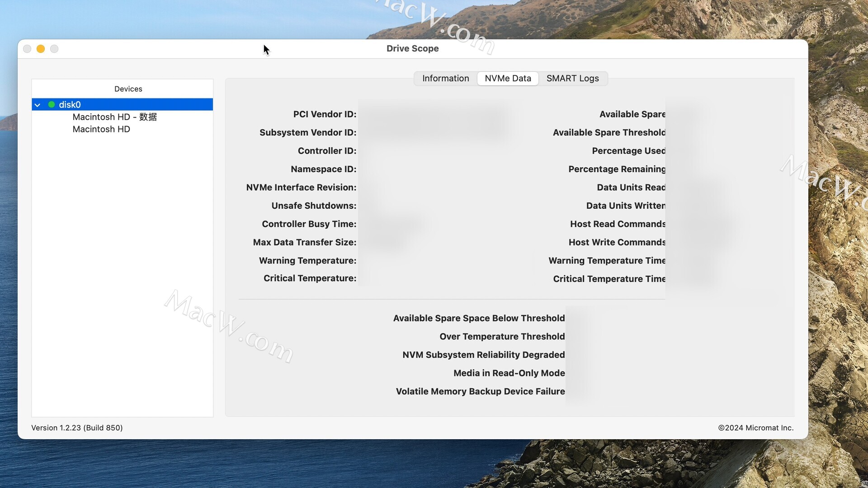
Task: Click the Percentage Used label
Action: pyautogui.click(x=628, y=151)
